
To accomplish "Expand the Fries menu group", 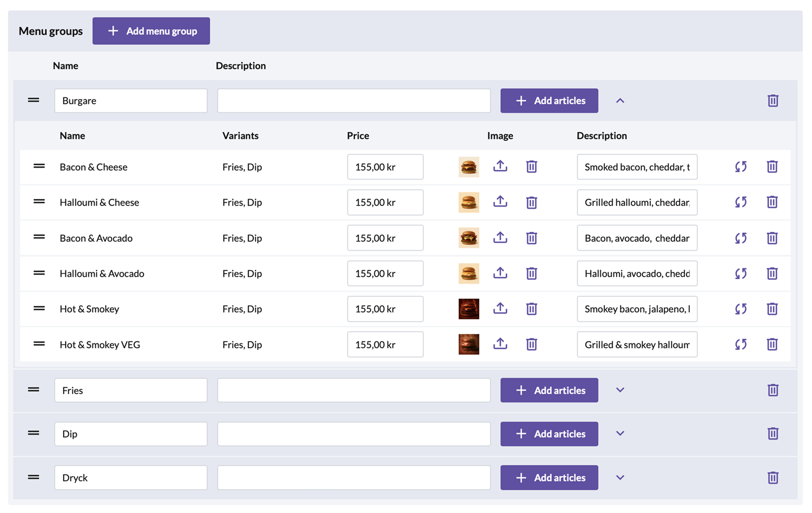I will [x=620, y=390].
